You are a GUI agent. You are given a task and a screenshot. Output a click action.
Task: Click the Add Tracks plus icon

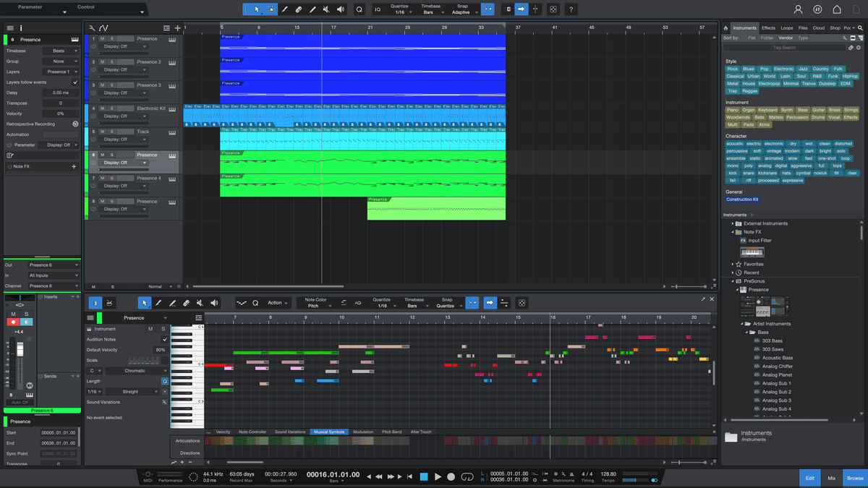pos(177,28)
